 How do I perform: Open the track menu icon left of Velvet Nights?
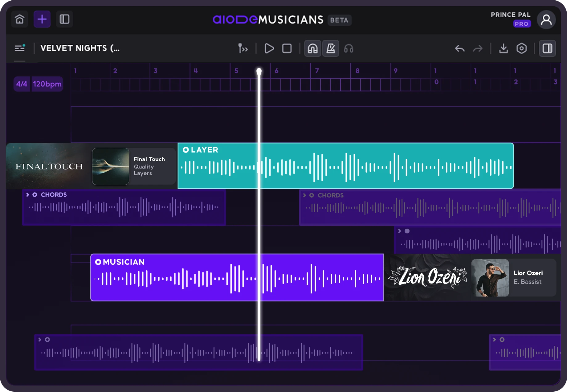(x=20, y=48)
